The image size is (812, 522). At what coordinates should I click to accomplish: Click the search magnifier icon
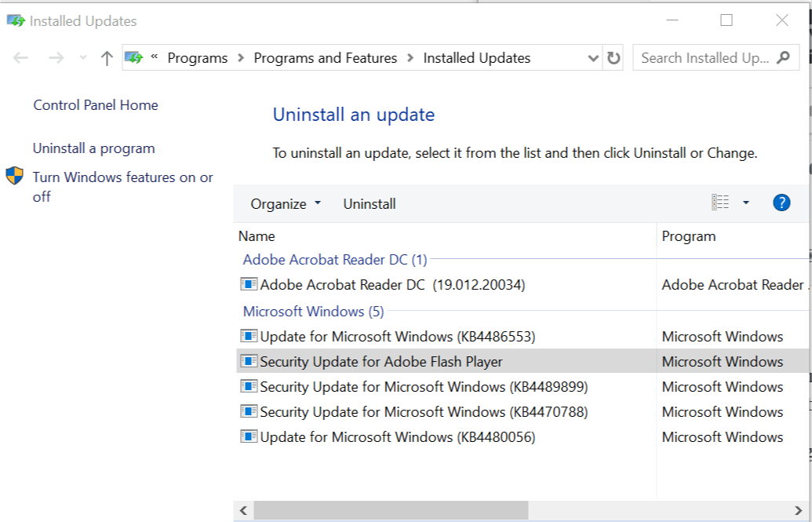point(784,57)
